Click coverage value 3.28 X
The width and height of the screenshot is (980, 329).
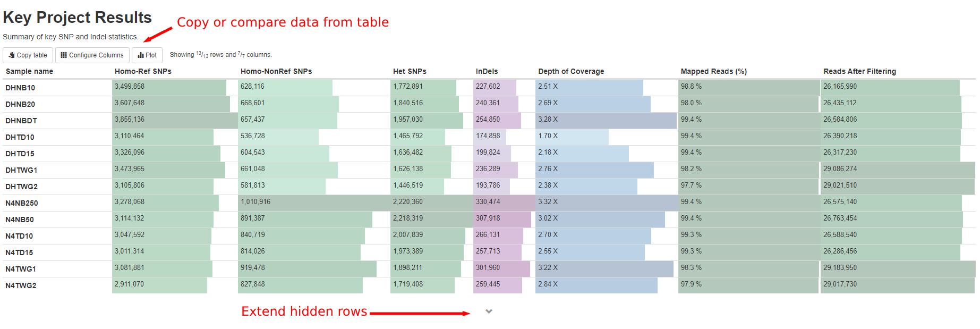click(548, 120)
